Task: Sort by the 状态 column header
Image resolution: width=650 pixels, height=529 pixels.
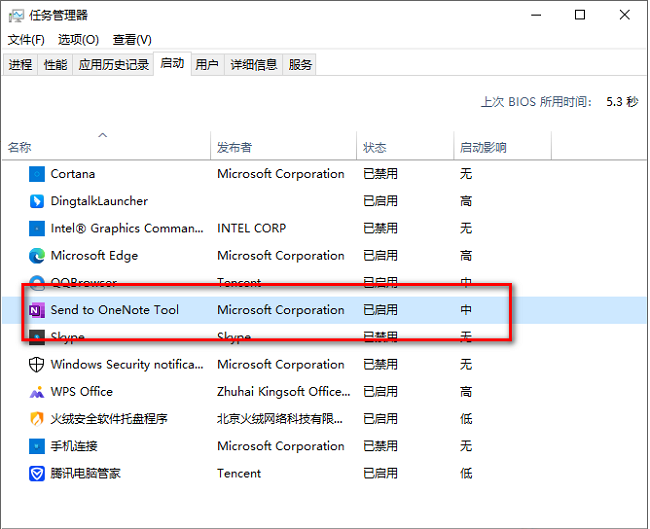Action: pos(405,146)
